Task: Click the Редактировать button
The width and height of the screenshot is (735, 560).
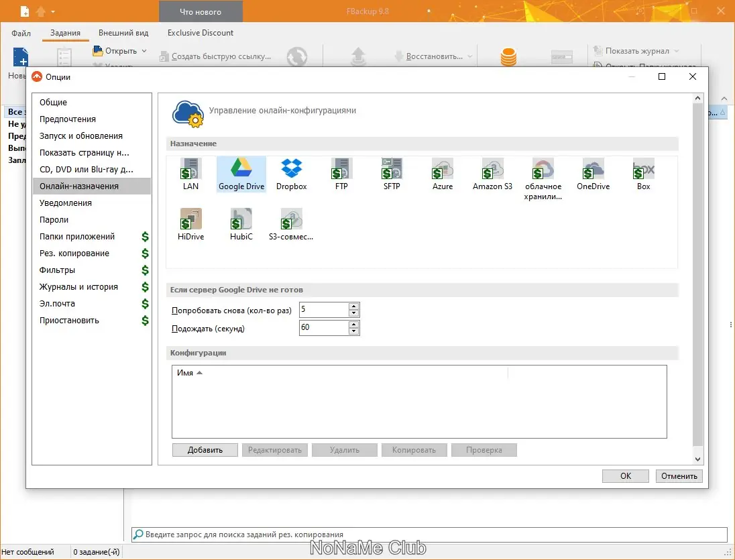Action: point(275,450)
